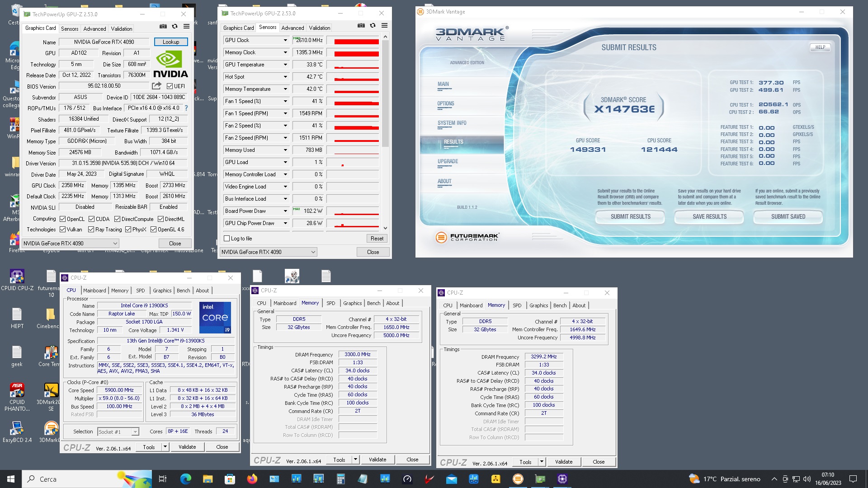This screenshot has width=868, height=488.
Task: Open the Mainboard tab in first CPU-Z window
Action: 94,291
